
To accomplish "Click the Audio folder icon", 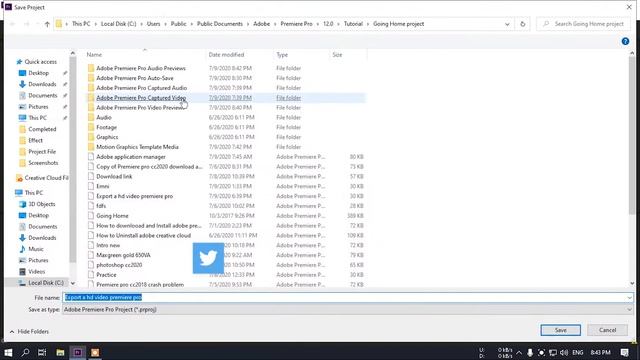I will (x=91, y=117).
